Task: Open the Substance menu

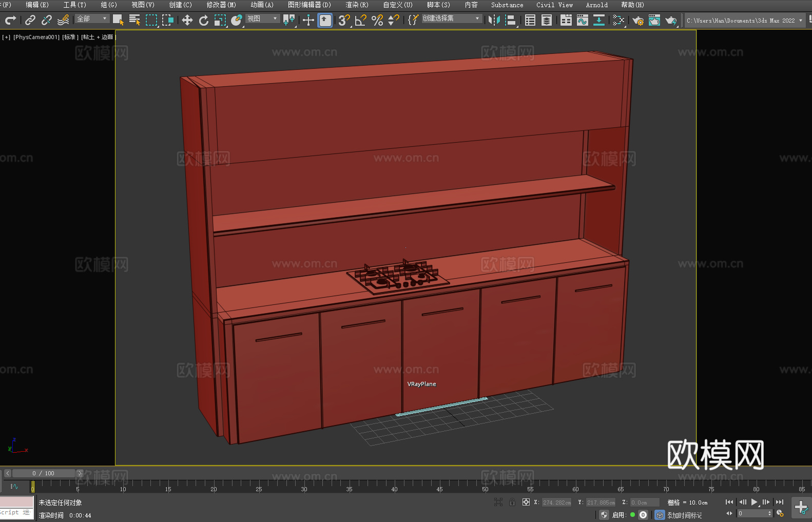Action: coord(507,5)
